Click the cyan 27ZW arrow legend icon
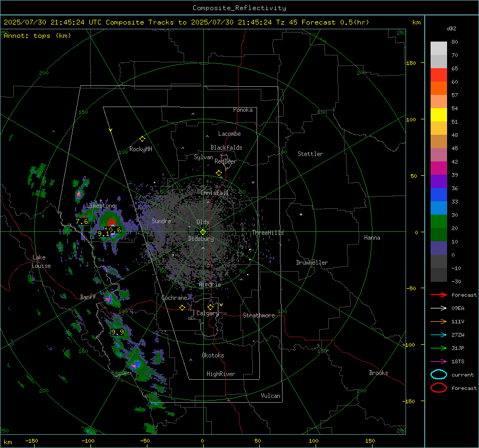This screenshot has height=448, width=479. coord(439,335)
